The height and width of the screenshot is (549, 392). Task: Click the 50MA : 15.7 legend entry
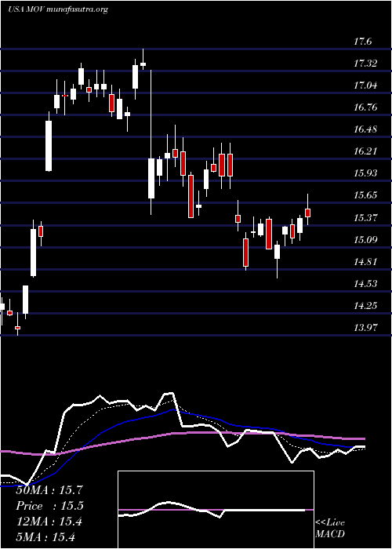coord(49,490)
